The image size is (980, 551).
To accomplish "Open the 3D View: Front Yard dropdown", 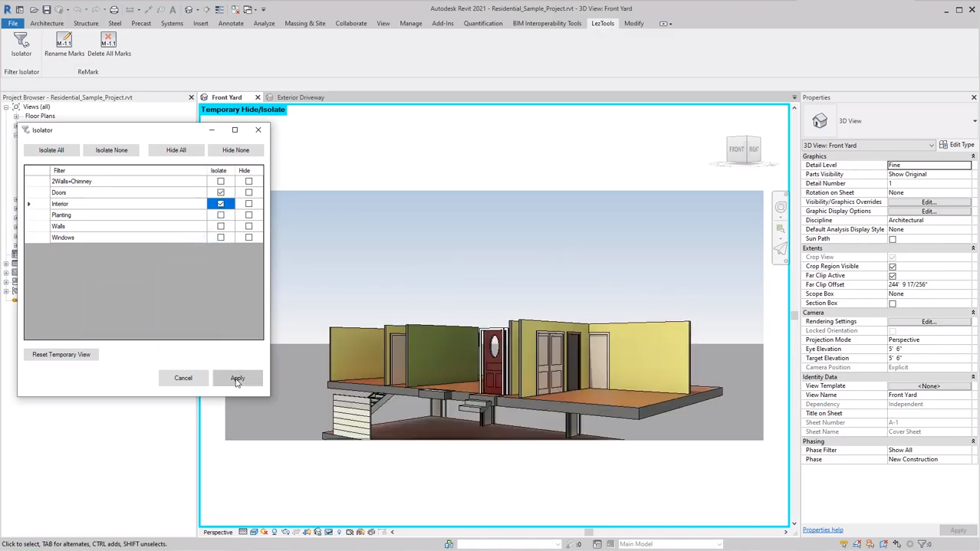I will [868, 146].
